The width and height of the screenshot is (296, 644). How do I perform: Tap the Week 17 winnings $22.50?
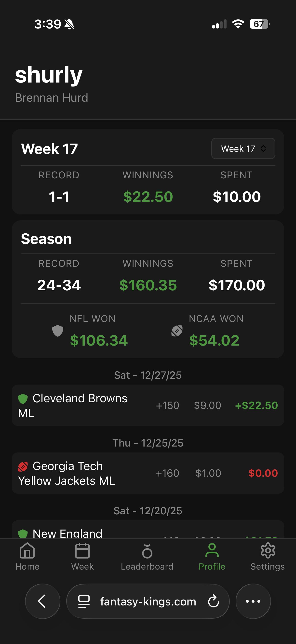point(148,197)
